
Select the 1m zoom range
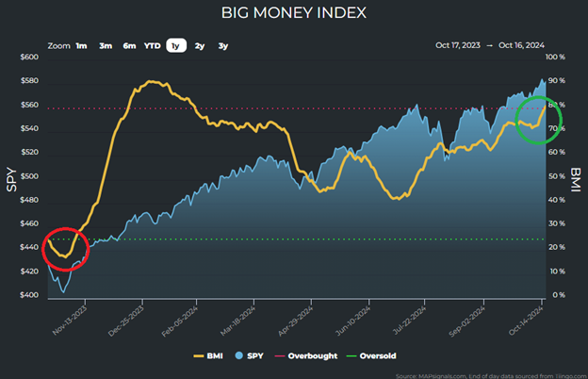(82, 45)
